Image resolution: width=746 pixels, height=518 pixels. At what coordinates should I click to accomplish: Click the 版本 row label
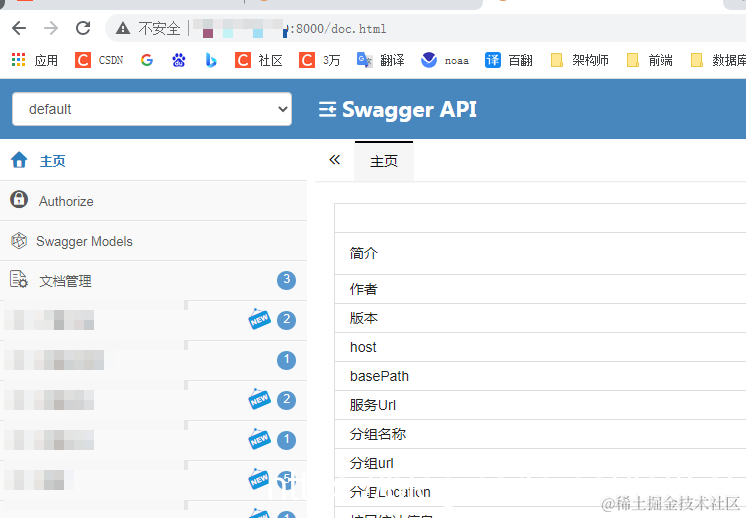pyautogui.click(x=363, y=318)
